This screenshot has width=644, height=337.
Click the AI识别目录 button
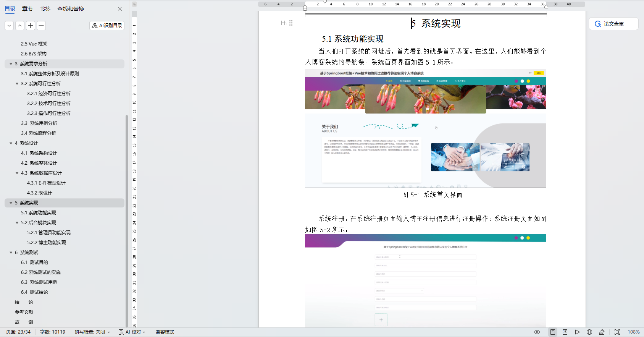tap(107, 26)
